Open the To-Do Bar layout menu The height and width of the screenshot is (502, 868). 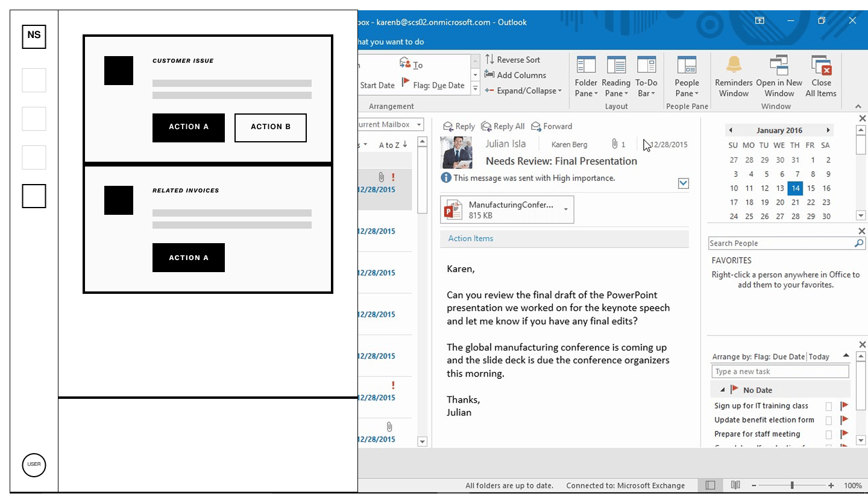tap(646, 76)
